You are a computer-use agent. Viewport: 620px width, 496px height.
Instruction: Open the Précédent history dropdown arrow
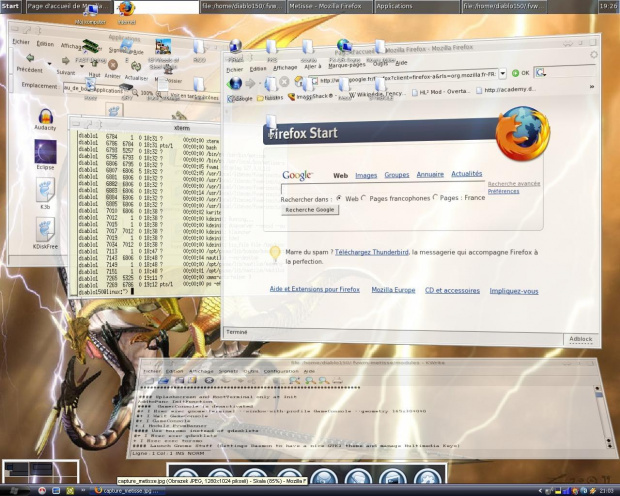click(x=49, y=63)
